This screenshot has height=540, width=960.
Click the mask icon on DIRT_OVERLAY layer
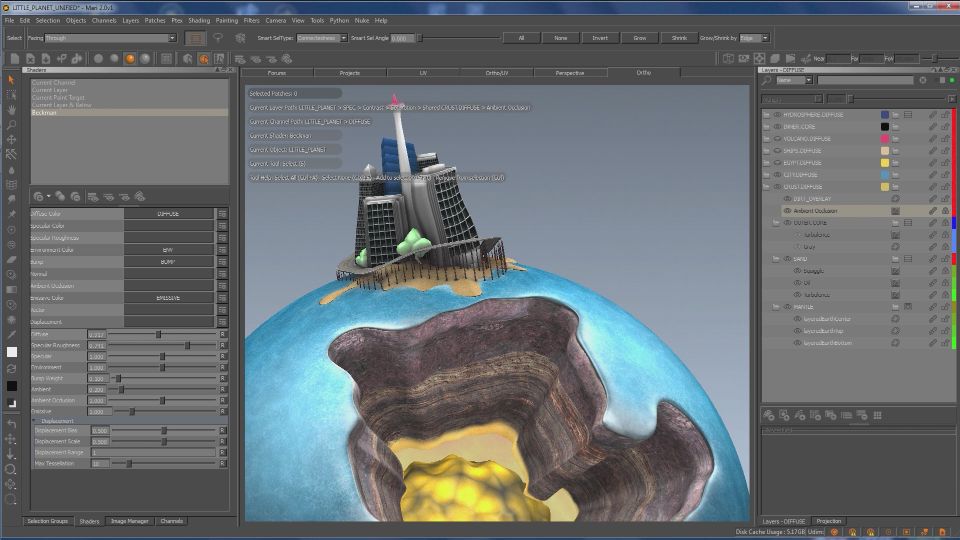point(895,198)
